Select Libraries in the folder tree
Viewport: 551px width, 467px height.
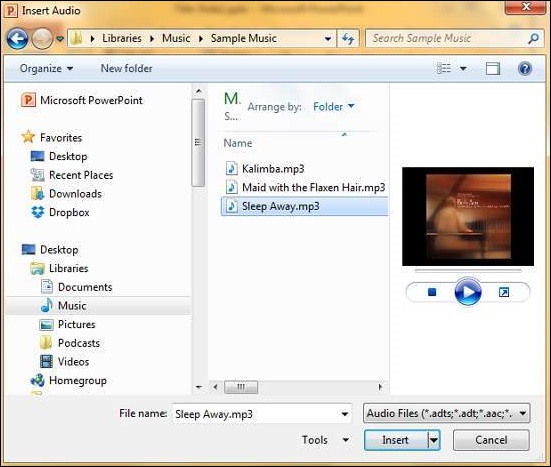point(69,268)
